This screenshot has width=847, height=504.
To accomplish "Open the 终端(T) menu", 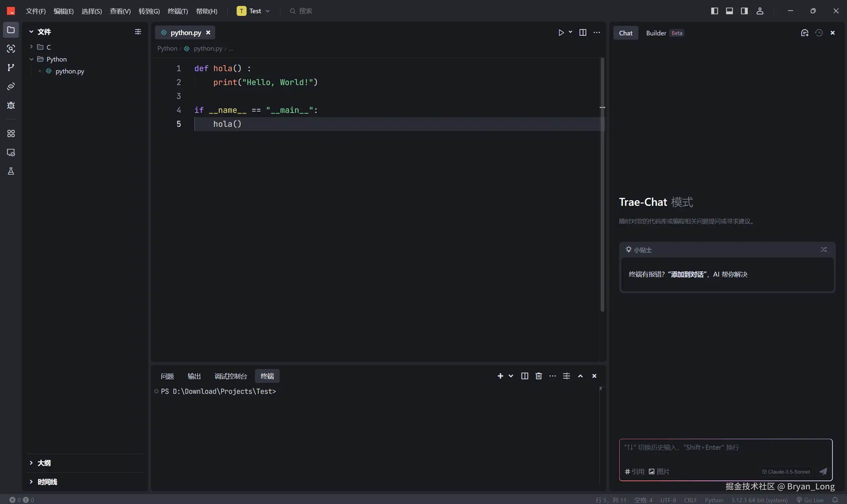I will (178, 11).
